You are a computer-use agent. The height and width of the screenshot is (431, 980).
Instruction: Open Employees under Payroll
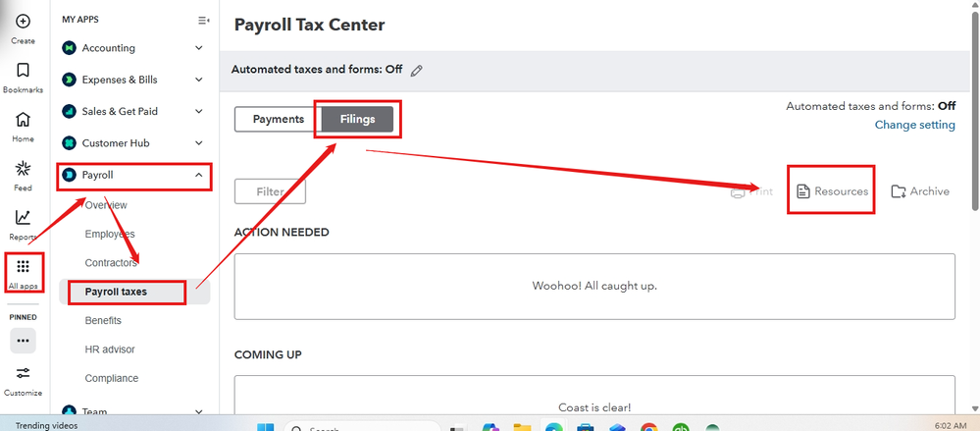109,234
